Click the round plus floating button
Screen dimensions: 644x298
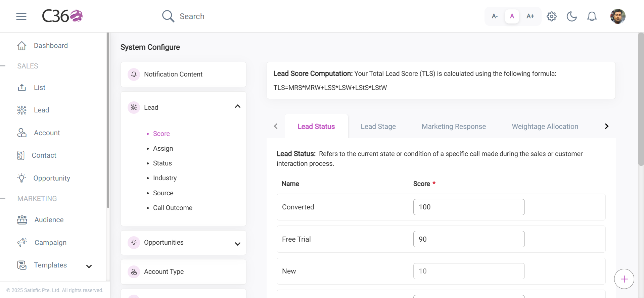[624, 279]
